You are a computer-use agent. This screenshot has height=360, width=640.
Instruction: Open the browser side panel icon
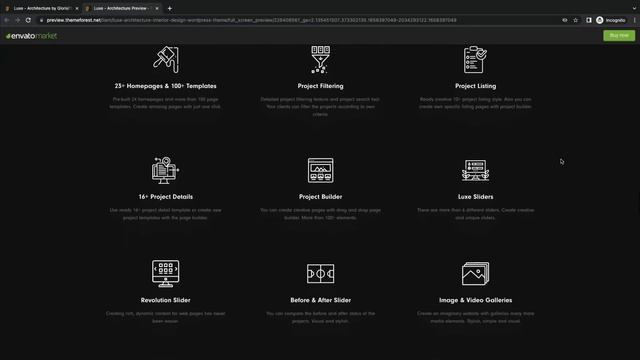pyautogui.click(x=589, y=20)
